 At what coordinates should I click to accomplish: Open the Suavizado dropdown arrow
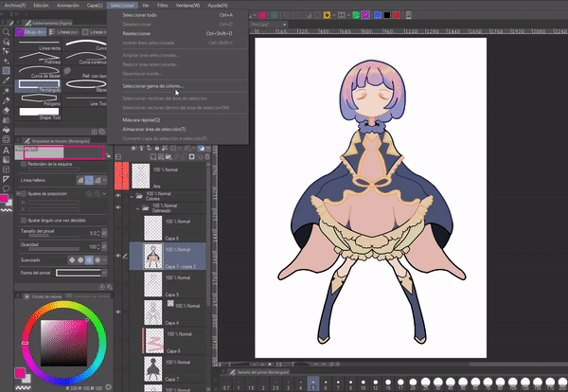(x=105, y=260)
